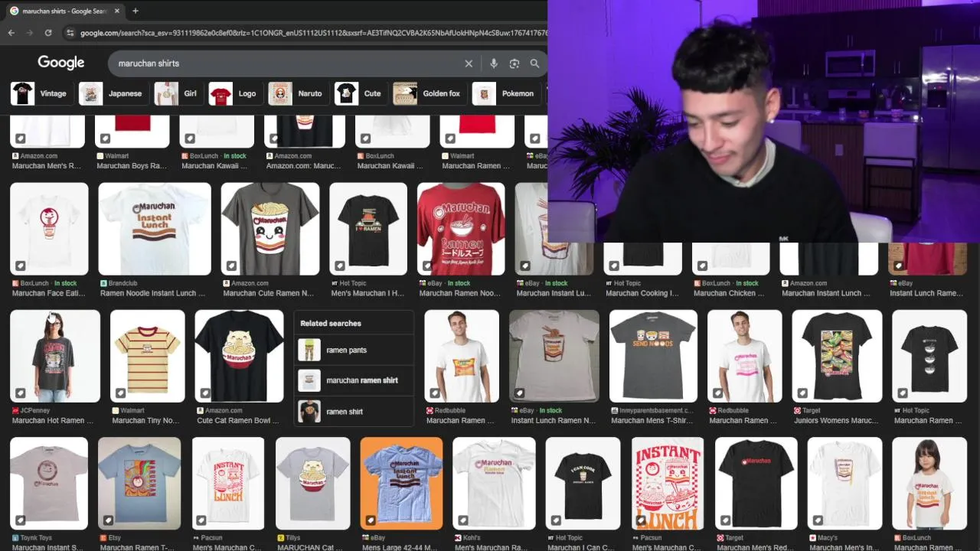The height and width of the screenshot is (551, 980).
Task: Open the gray Cute Ramen Noodle cup shirt image
Action: (270, 229)
